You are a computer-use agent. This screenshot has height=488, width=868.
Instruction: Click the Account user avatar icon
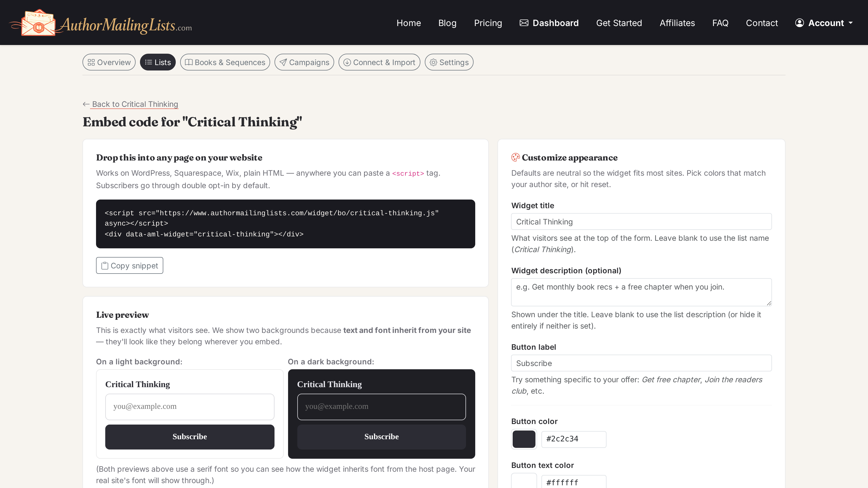pos(799,23)
